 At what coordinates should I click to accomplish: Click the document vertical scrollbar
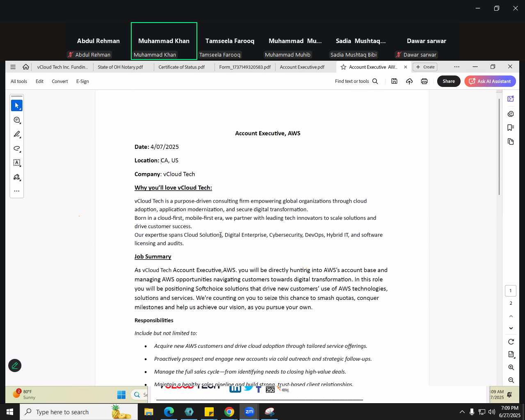tap(499, 147)
